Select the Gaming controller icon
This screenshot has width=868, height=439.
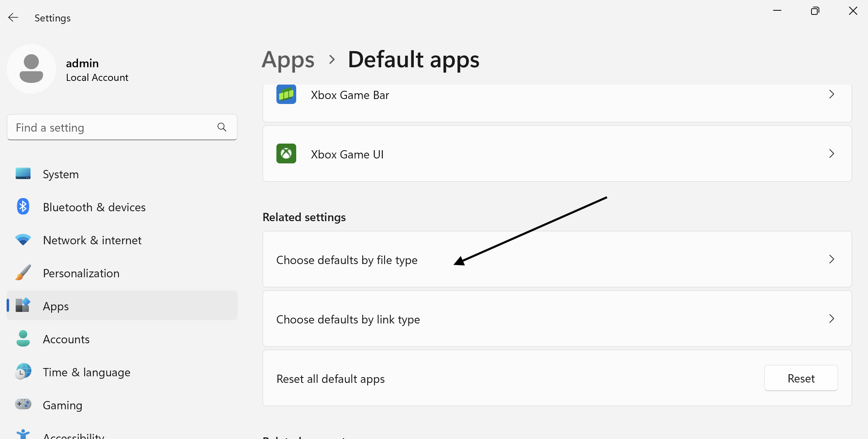pos(23,405)
